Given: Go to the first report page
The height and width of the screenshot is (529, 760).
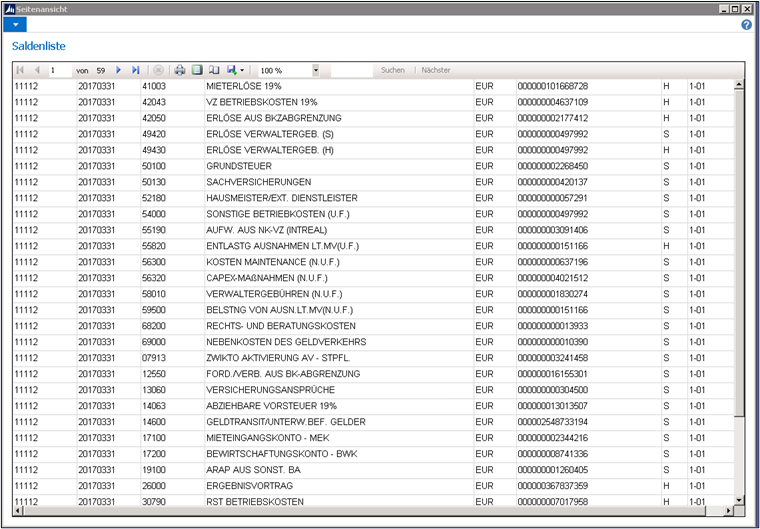Looking at the screenshot, I should point(20,71).
